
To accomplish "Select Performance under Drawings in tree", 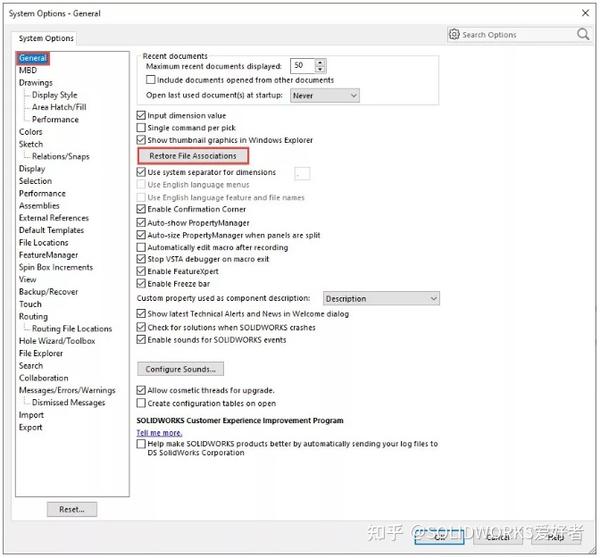I will click(55, 119).
